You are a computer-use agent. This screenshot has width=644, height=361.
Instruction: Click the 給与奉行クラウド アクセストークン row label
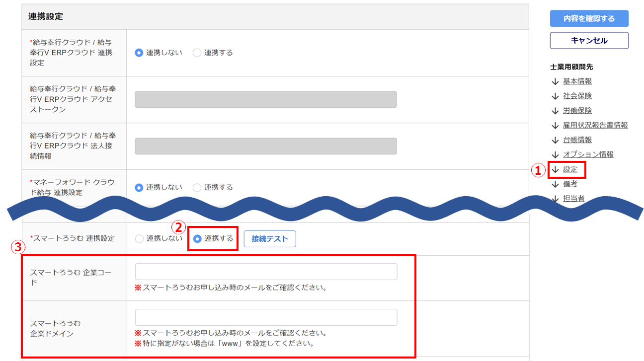click(73, 99)
